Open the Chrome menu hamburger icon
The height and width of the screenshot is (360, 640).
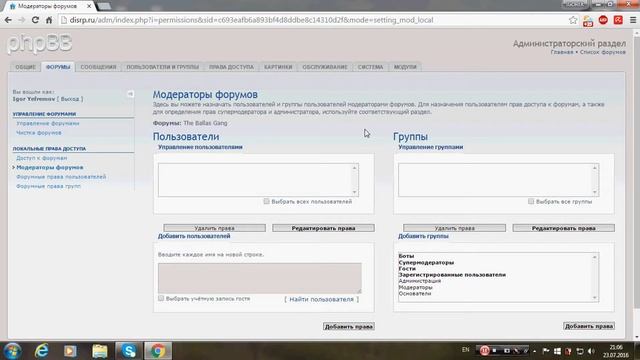pos(633,20)
